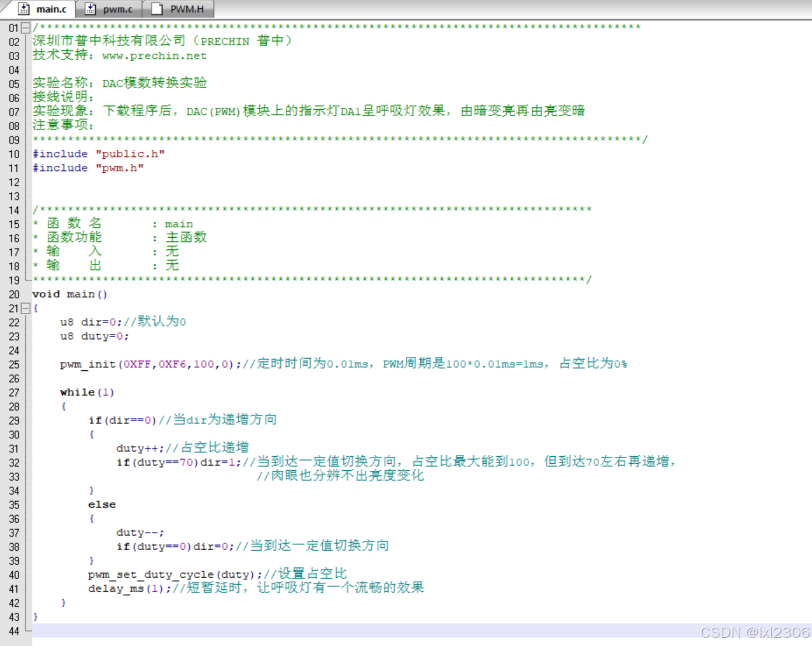812x646 pixels.
Task: Click the DAC模数转换实验 title comment
Action: (x=155, y=83)
